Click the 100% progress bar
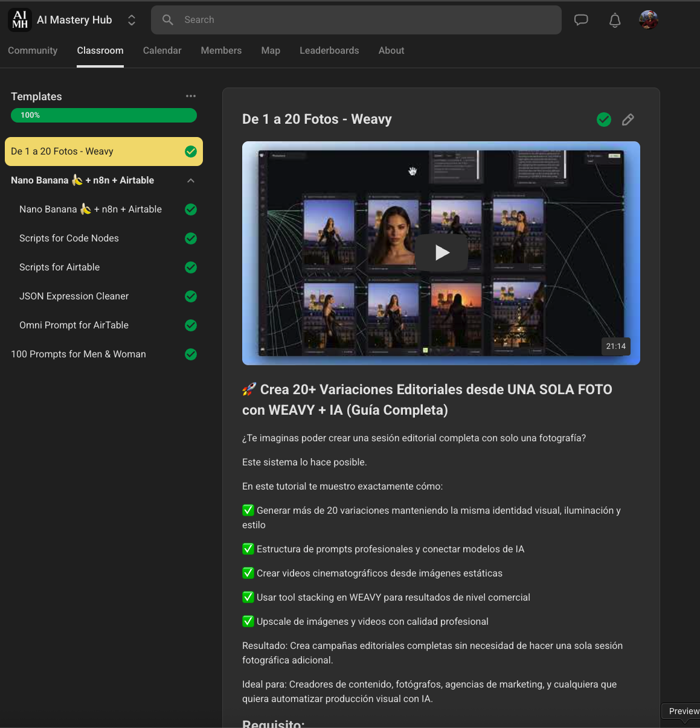 [x=104, y=115]
